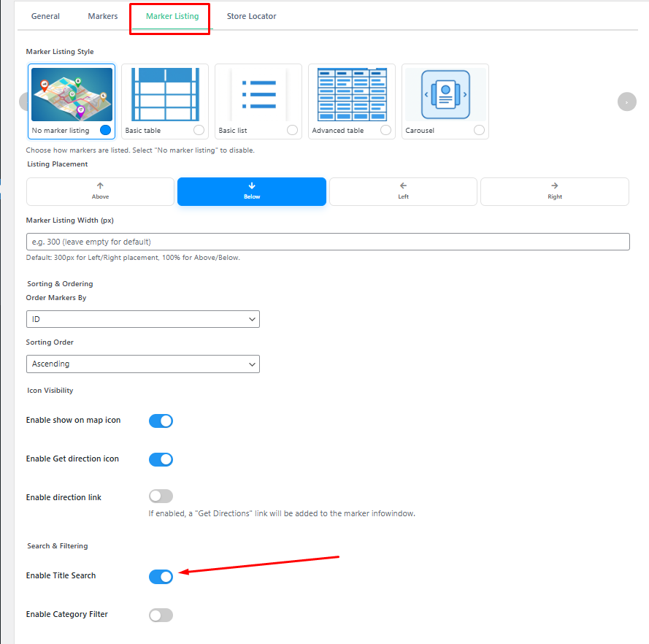This screenshot has height=644, width=649.
Task: Set listing placement to Above
Action: (x=101, y=191)
